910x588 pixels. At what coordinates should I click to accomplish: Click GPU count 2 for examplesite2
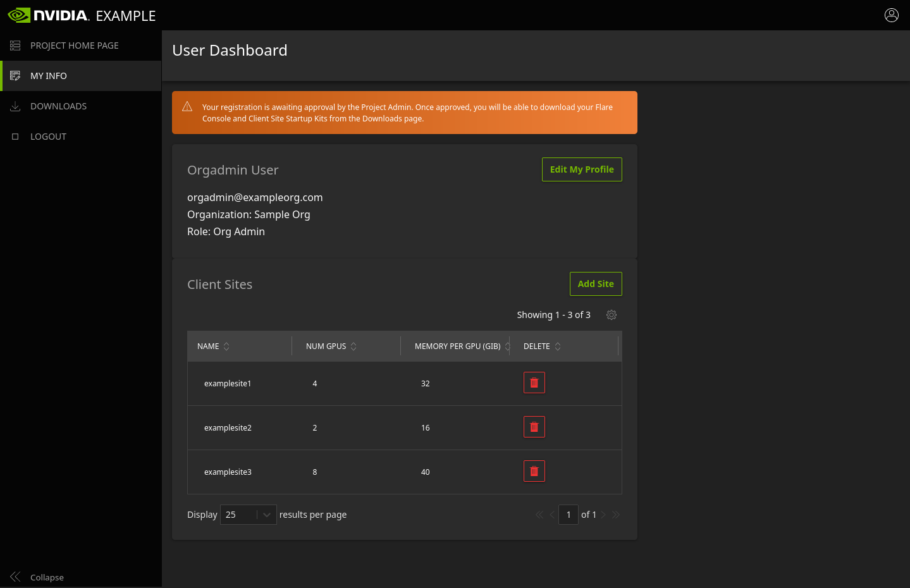315,428
